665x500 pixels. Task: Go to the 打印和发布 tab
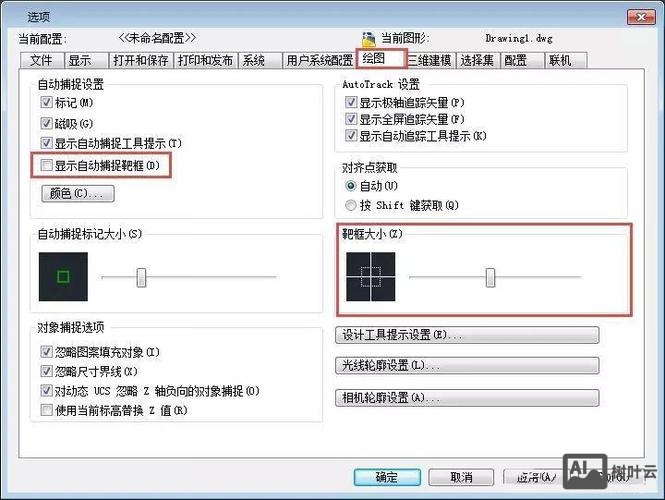pyautogui.click(x=206, y=60)
